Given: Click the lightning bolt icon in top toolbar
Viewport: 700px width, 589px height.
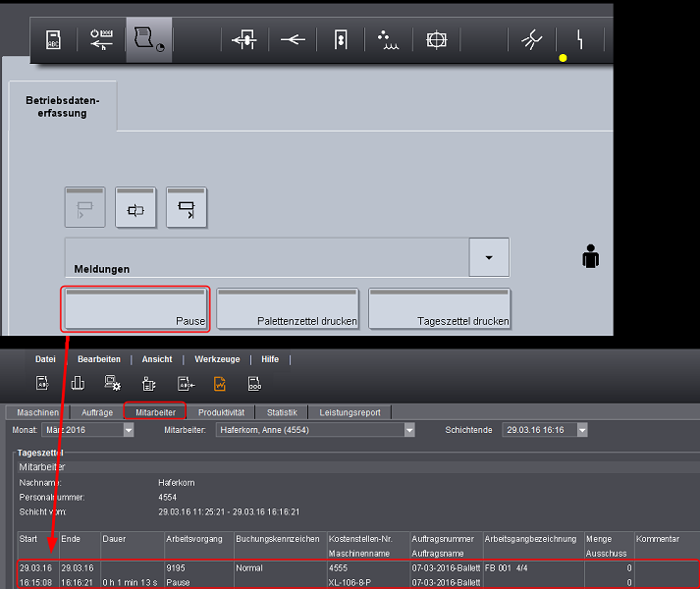Looking at the screenshot, I should click(x=580, y=40).
